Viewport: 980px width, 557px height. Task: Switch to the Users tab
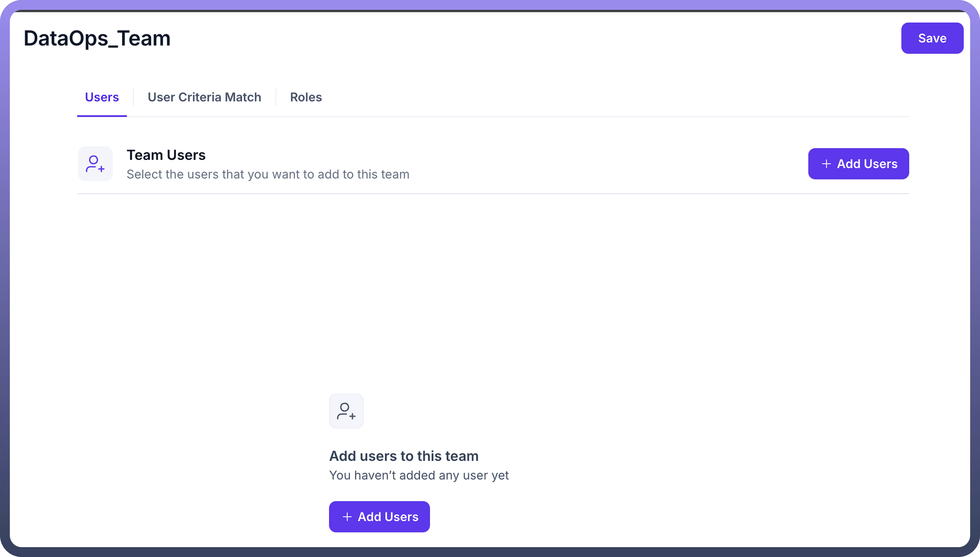102,97
